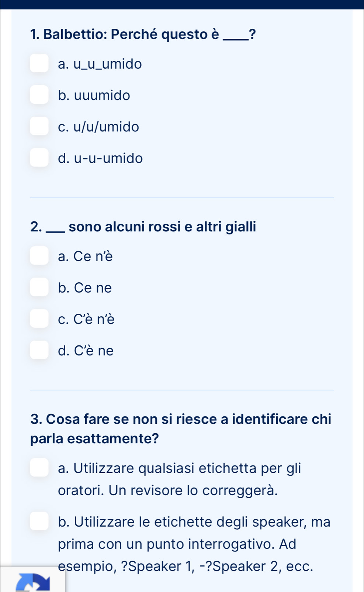Check 'Utilizzare le etichette degli speaker' box

(39, 521)
